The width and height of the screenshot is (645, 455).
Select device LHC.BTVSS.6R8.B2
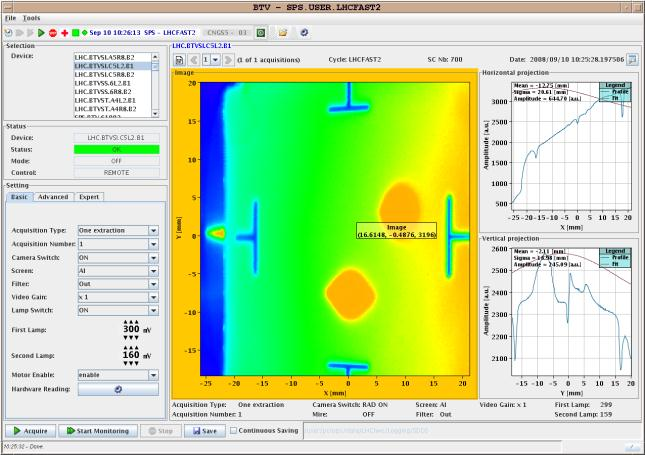112,92
